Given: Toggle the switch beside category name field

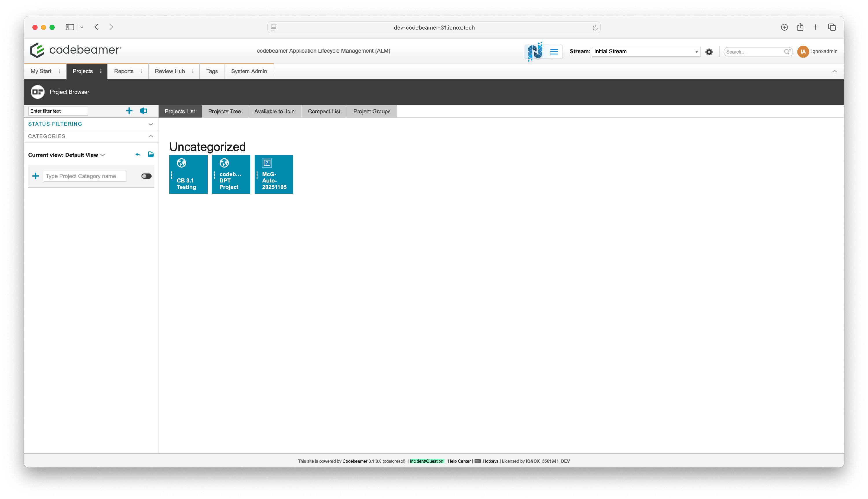Looking at the screenshot, I should pos(146,176).
